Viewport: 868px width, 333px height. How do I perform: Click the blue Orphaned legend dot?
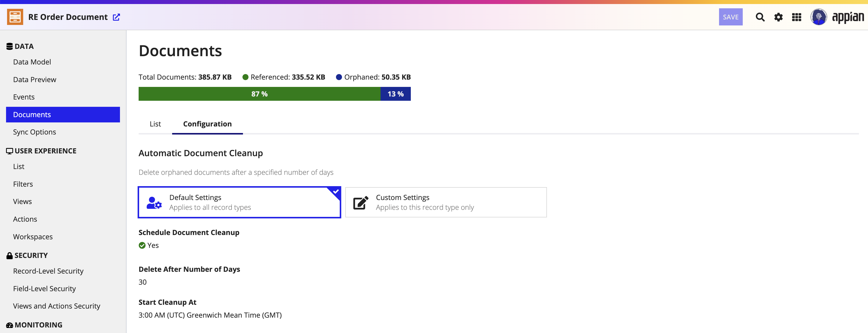339,77
